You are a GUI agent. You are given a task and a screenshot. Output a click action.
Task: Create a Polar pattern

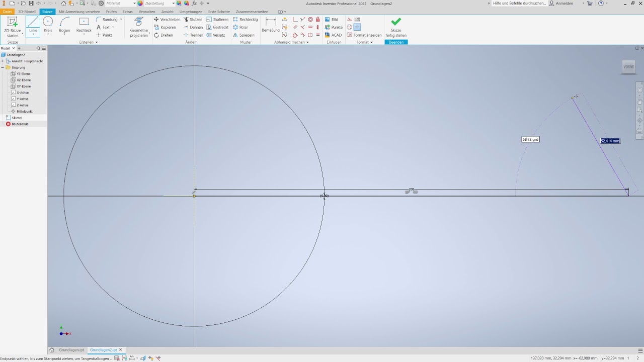point(240,27)
